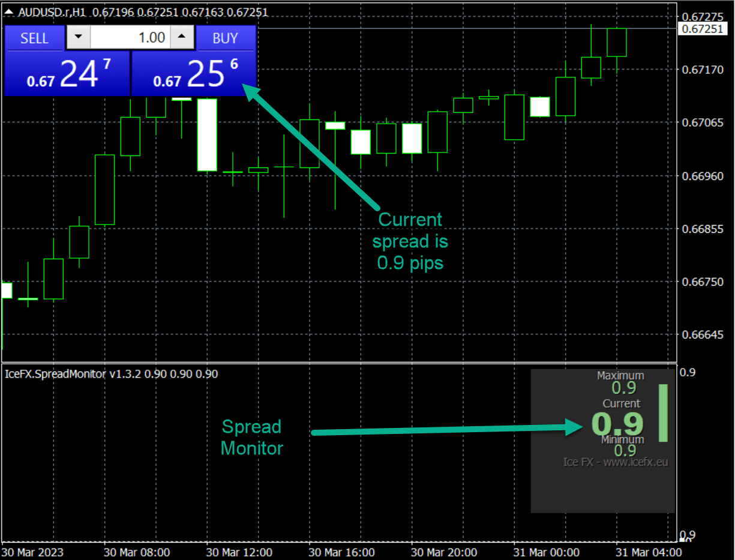Select the 1.00 volume input field
This screenshot has height=560, width=735.
pos(130,38)
